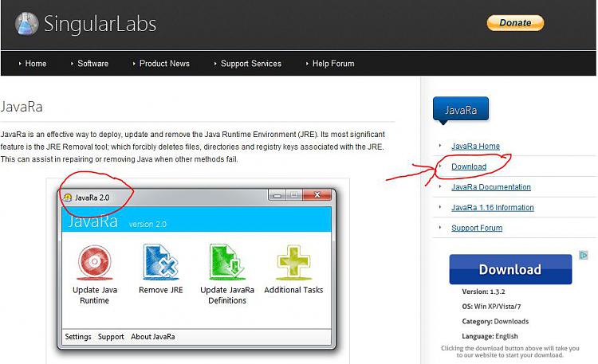598x364 pixels.
Task: Follow the Download sidebar link
Action: tap(469, 166)
